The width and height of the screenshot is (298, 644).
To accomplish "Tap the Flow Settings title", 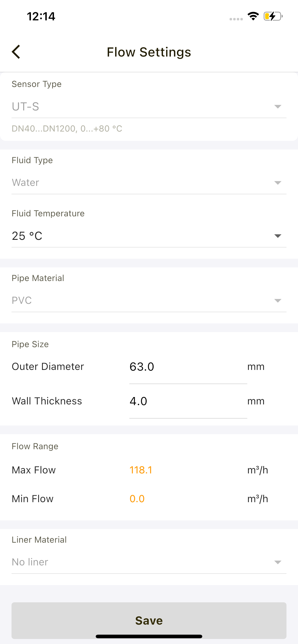I will [149, 52].
